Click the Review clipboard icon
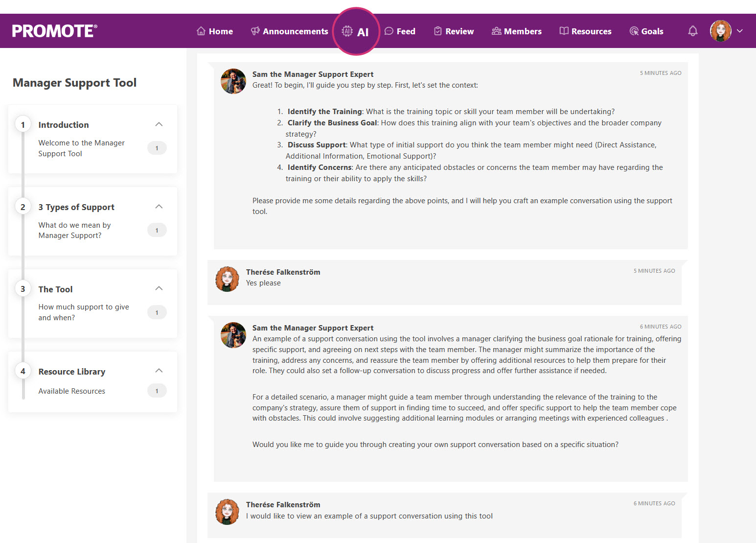756x543 pixels. pyautogui.click(x=438, y=31)
